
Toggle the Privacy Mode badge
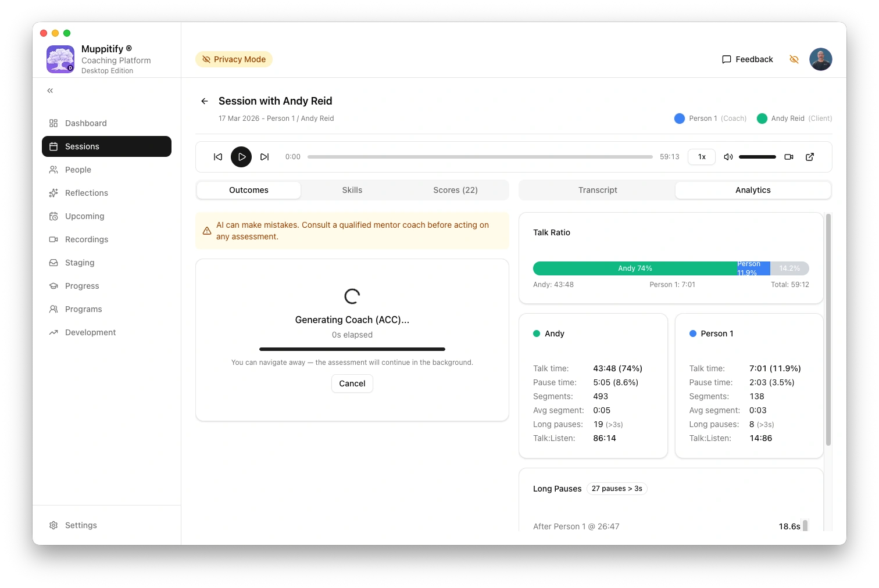coord(234,59)
